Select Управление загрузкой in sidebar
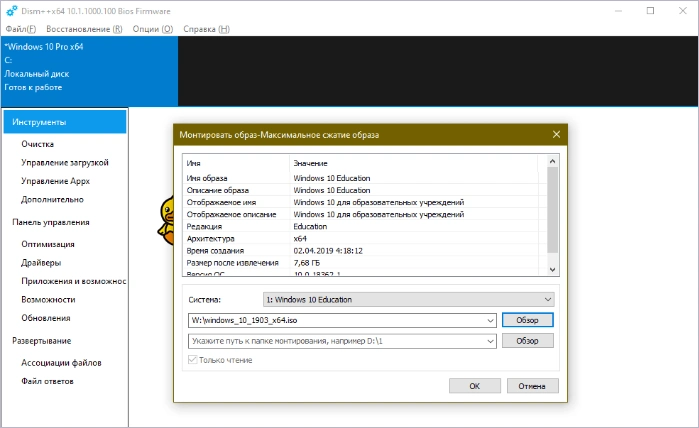Screen dimensions: 699x428 coord(65,162)
